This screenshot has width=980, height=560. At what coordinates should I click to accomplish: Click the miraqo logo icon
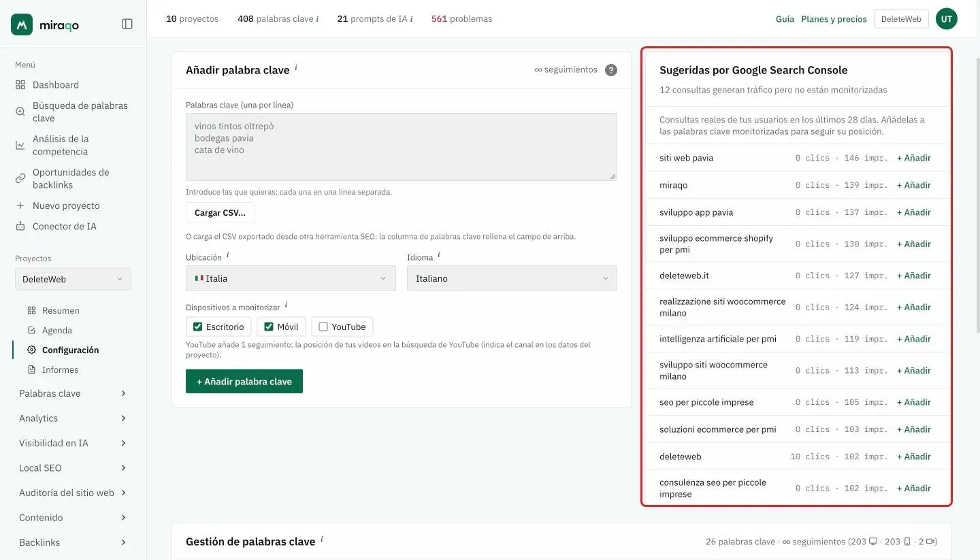click(22, 24)
